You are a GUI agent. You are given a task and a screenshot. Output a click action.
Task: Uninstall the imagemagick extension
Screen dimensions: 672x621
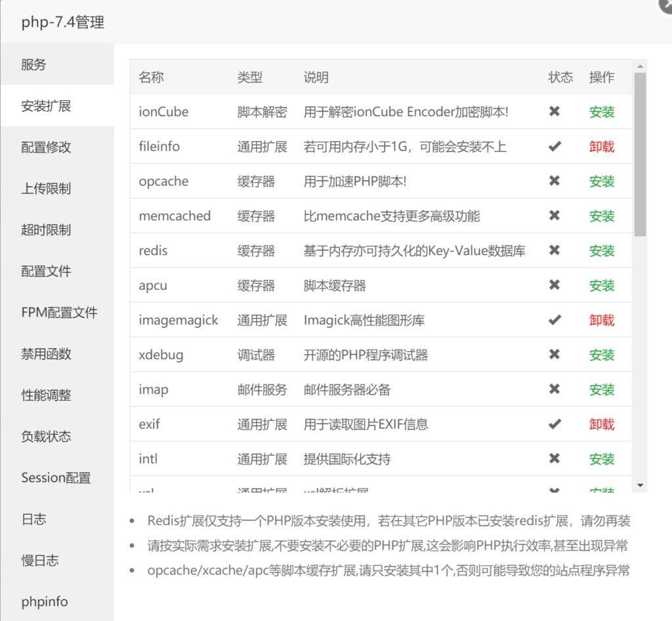[601, 321]
